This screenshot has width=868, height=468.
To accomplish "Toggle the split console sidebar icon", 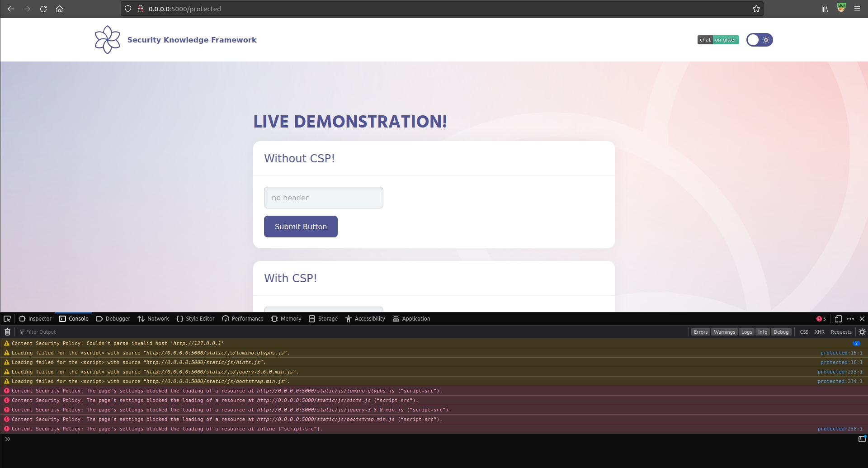I will [x=862, y=439].
